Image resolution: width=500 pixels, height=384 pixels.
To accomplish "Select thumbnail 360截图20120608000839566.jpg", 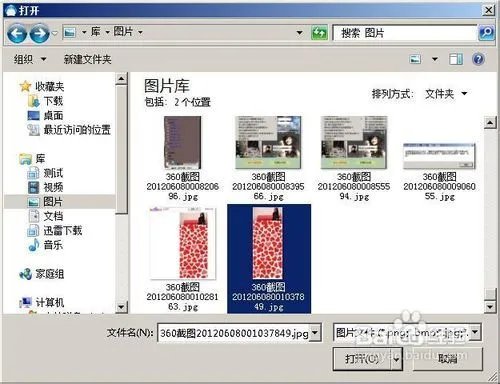I will pos(268,158).
